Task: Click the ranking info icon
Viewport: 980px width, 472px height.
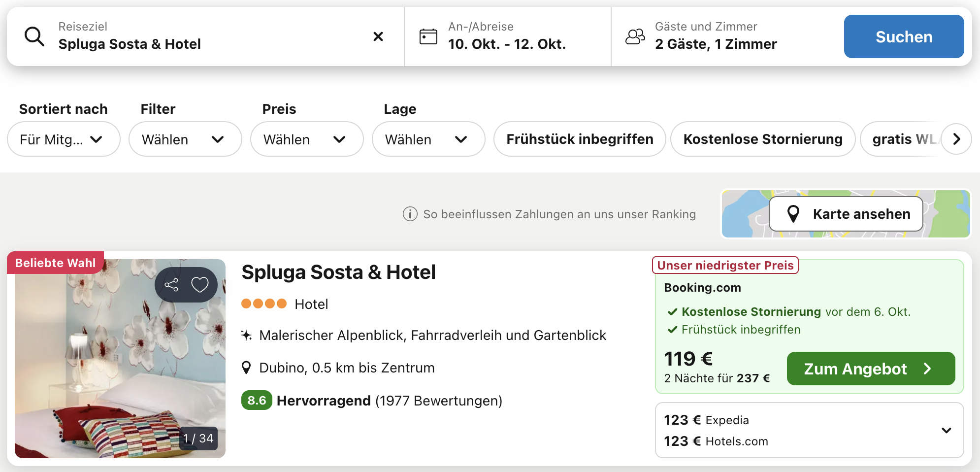Action: pyautogui.click(x=410, y=214)
